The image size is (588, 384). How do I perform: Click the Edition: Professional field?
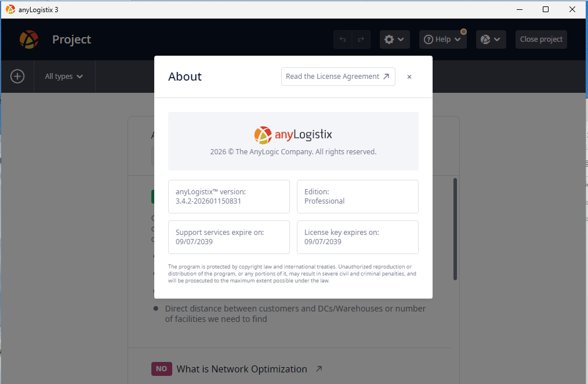coord(357,197)
